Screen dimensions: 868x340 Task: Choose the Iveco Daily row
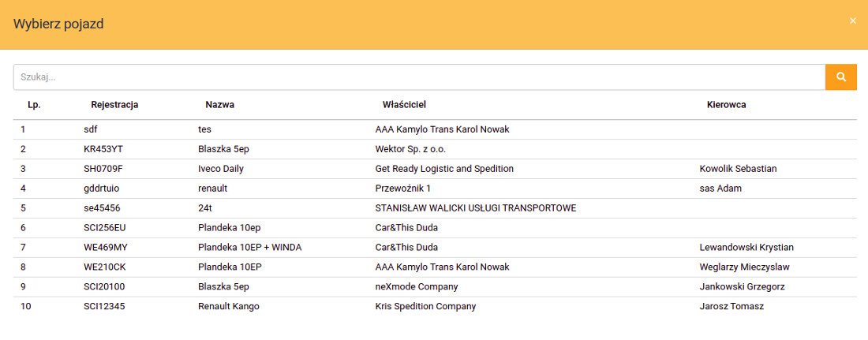[x=220, y=169]
